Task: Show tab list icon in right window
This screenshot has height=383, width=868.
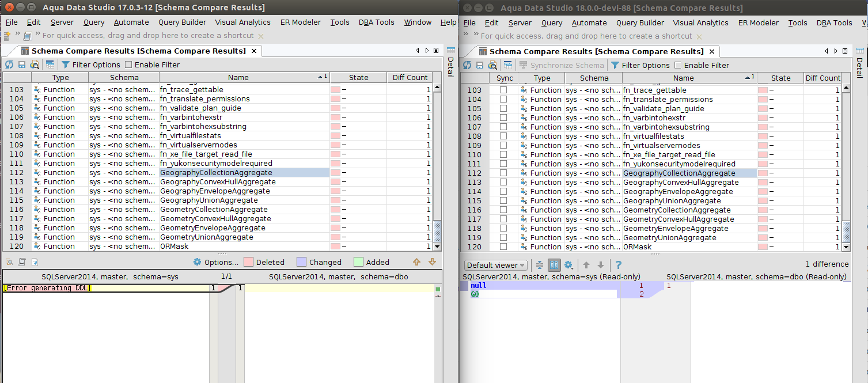Action: point(844,51)
